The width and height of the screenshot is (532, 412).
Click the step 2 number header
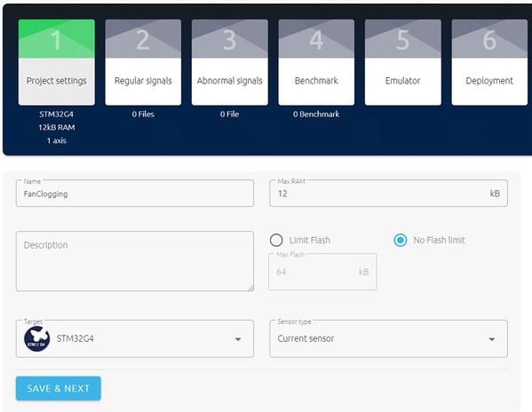coord(143,39)
